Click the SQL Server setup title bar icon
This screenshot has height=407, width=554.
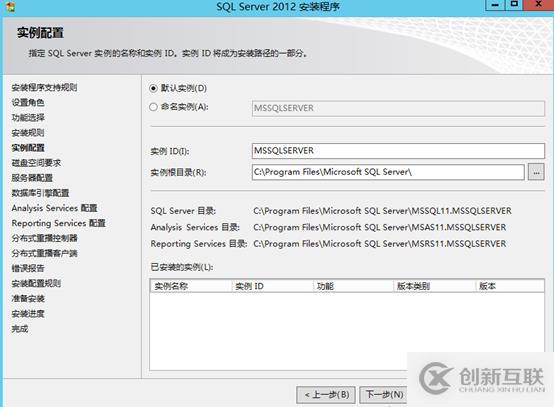[11, 7]
